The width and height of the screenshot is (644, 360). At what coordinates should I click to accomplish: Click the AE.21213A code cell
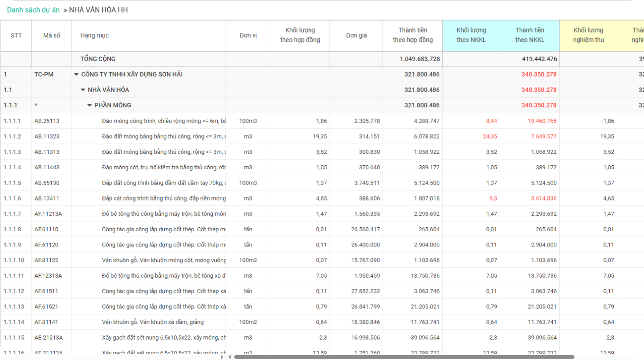pos(49,338)
